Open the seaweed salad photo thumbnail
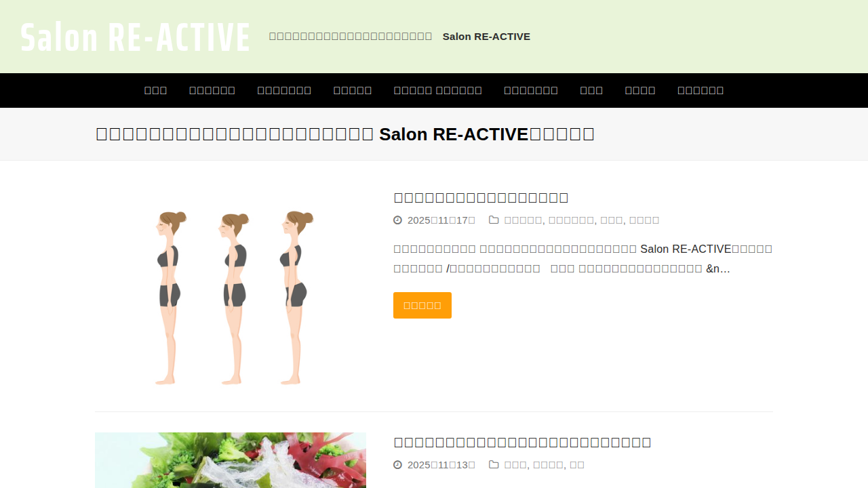This screenshot has width=868, height=488. [231, 461]
